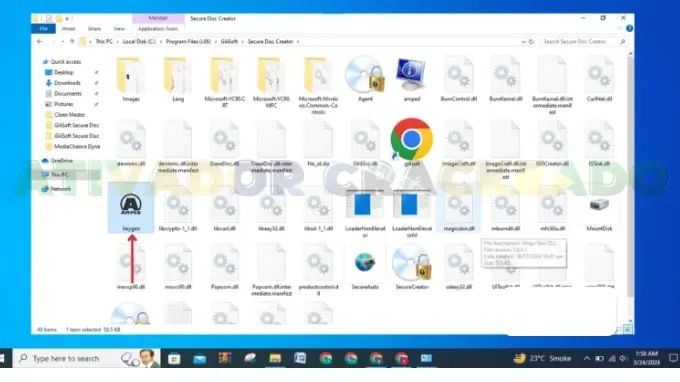Open the Mail app from taskbar

(x=199, y=359)
